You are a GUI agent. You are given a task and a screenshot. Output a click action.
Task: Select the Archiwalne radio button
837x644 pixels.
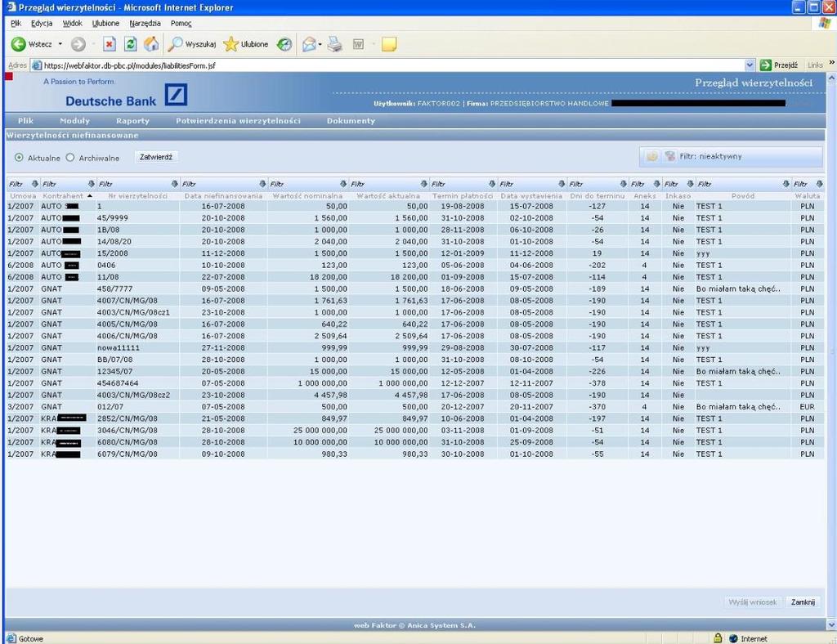coord(70,158)
